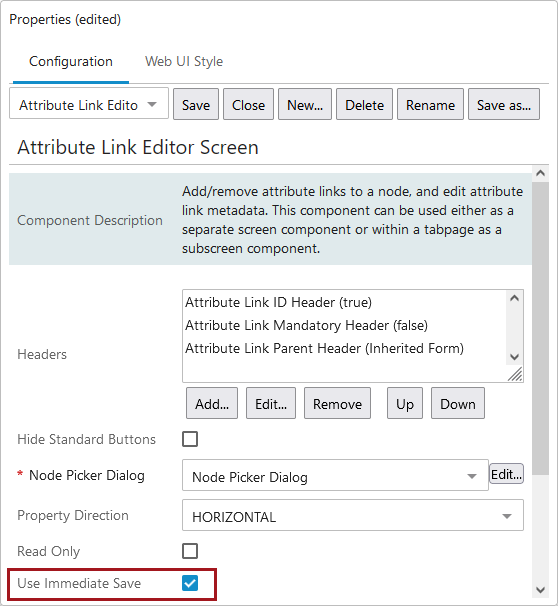Click Headers list scroll down arrow
Screen dimensions: 558x606
[x=514, y=356]
